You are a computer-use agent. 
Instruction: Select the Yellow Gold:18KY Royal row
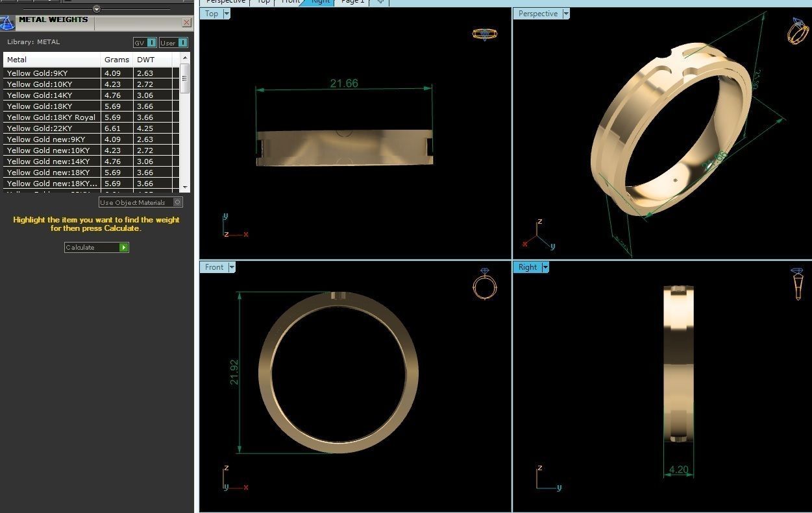pyautogui.click(x=91, y=117)
